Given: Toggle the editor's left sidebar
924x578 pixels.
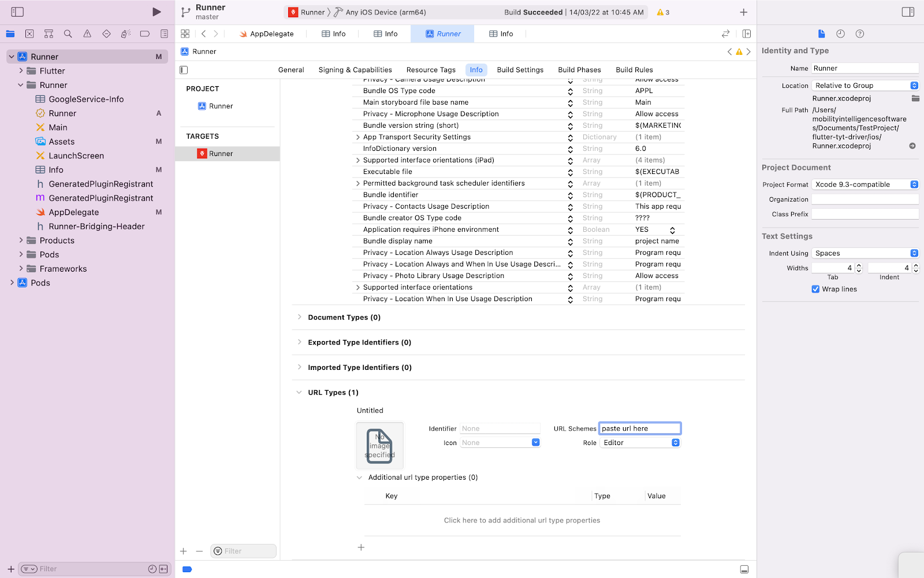Looking at the screenshot, I should [x=182, y=69].
